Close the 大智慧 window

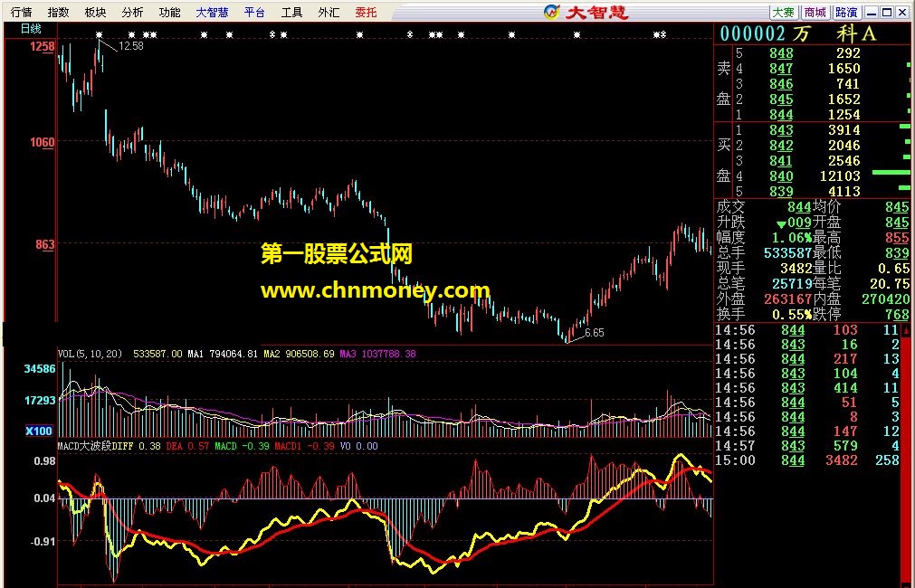(x=901, y=12)
